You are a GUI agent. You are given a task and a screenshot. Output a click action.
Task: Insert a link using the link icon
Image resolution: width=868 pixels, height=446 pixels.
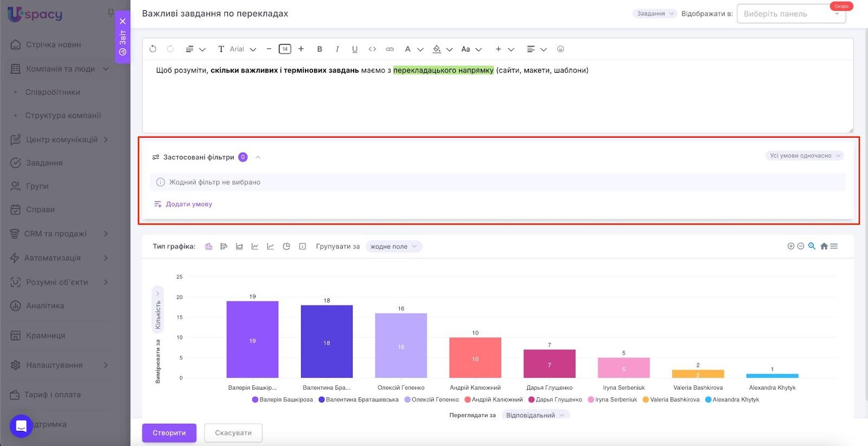click(x=390, y=49)
